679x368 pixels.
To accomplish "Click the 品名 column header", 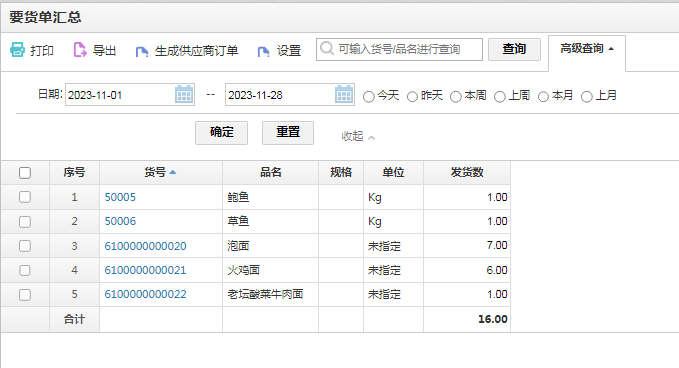I will 271,172.
